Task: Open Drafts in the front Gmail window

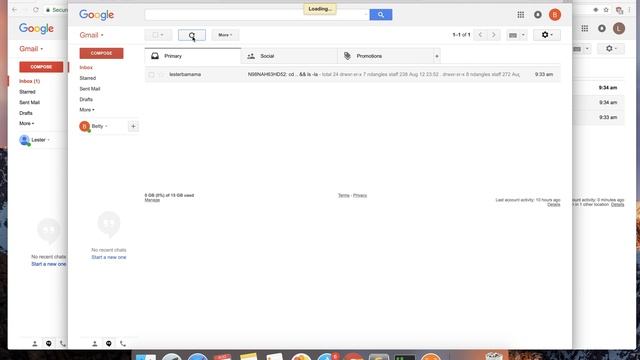Action: click(86, 99)
